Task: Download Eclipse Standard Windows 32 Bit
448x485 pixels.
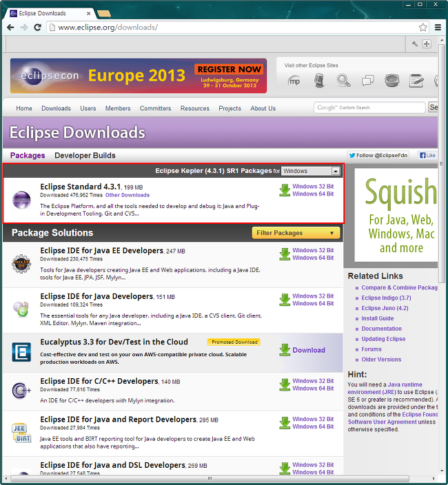Action: pos(313,187)
